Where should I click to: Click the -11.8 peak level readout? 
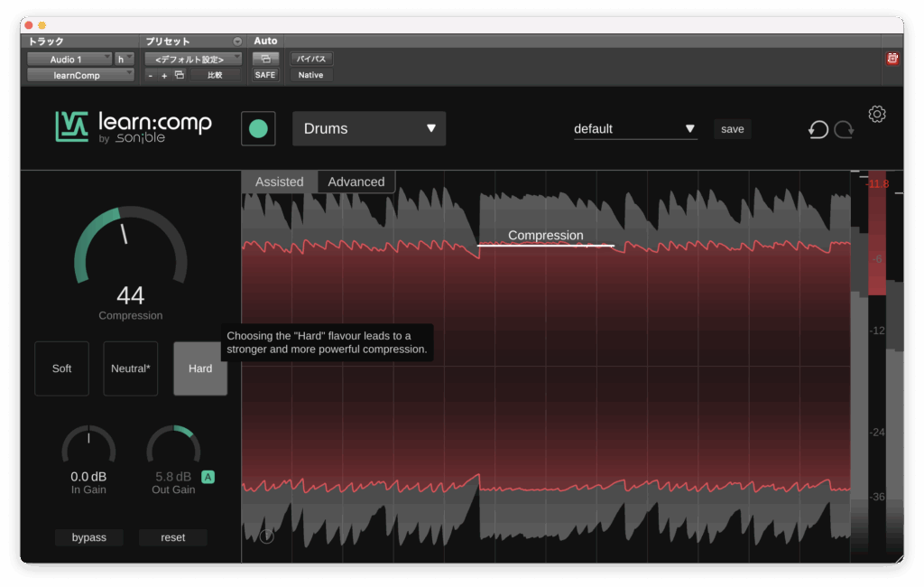[x=877, y=184]
